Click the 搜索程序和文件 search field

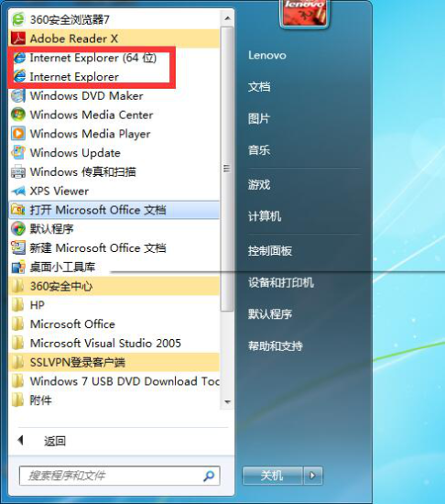tap(119, 476)
